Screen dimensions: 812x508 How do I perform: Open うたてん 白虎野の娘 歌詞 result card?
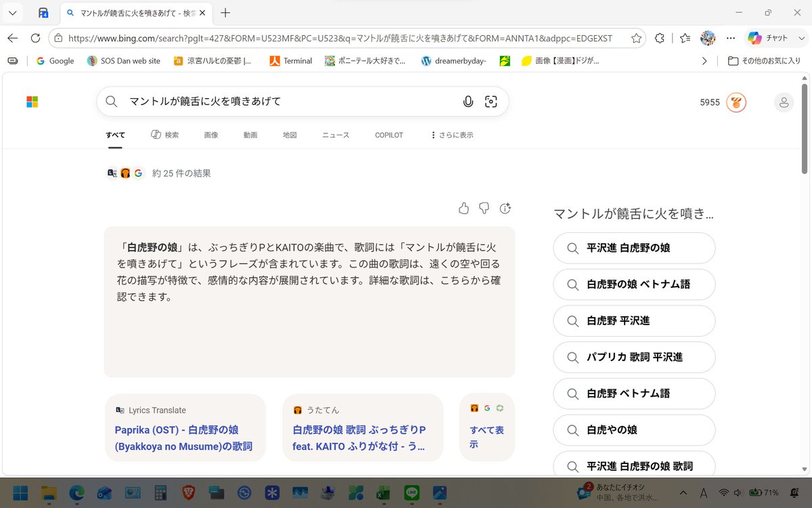[363, 427]
